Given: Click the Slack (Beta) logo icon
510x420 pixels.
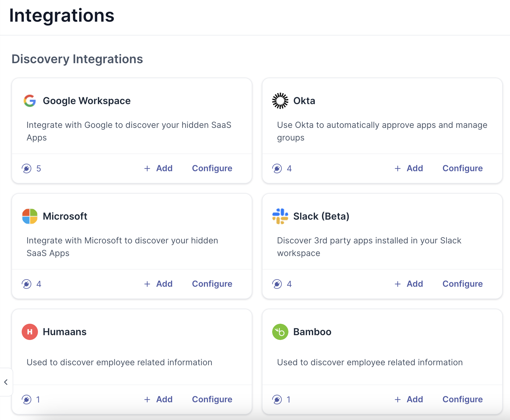Looking at the screenshot, I should click(280, 216).
